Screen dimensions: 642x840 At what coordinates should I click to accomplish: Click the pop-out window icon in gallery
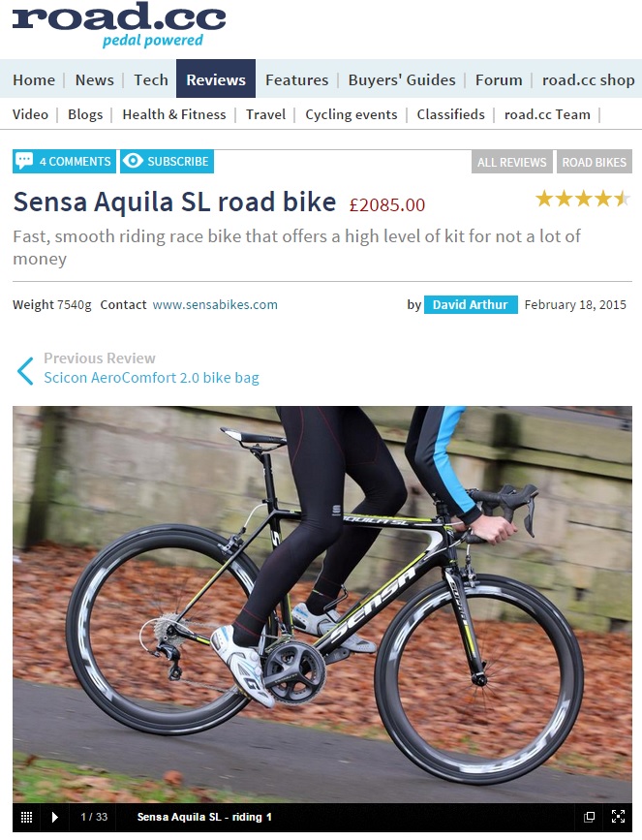[589, 817]
